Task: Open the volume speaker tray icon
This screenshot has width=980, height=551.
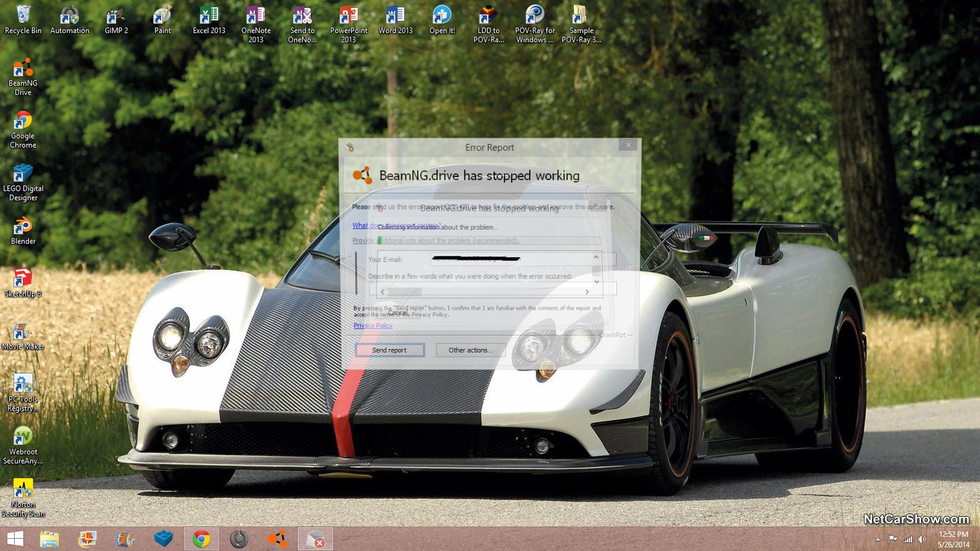Action: point(922,539)
